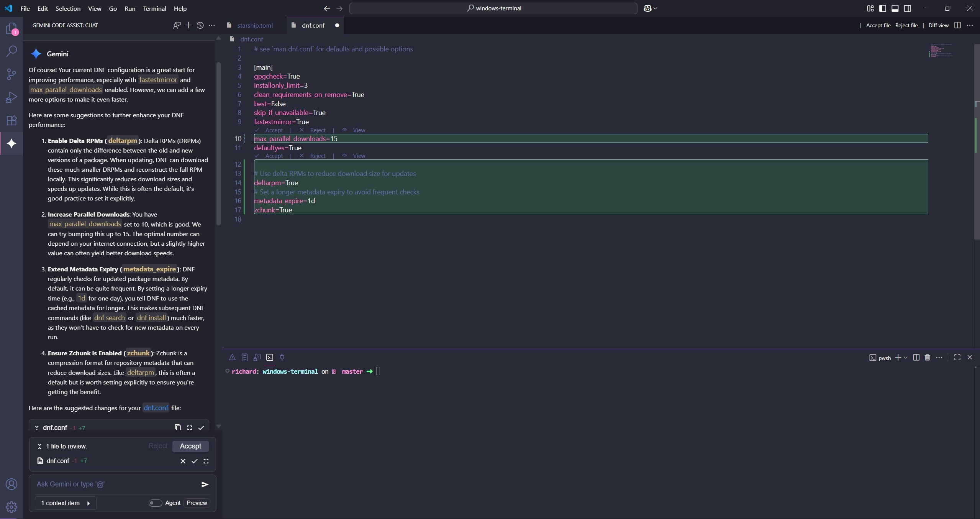Accept dnf.conf code block changes with checkmark

point(201,427)
